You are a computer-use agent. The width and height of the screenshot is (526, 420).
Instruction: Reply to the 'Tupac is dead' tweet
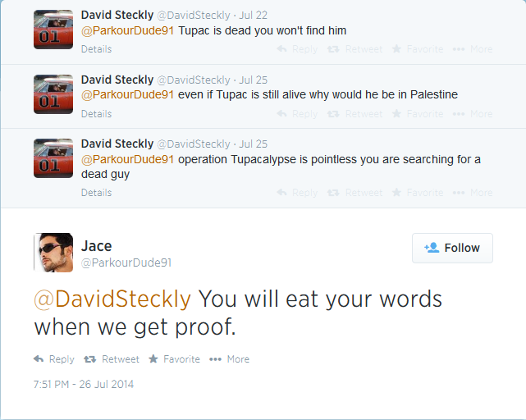point(297,49)
